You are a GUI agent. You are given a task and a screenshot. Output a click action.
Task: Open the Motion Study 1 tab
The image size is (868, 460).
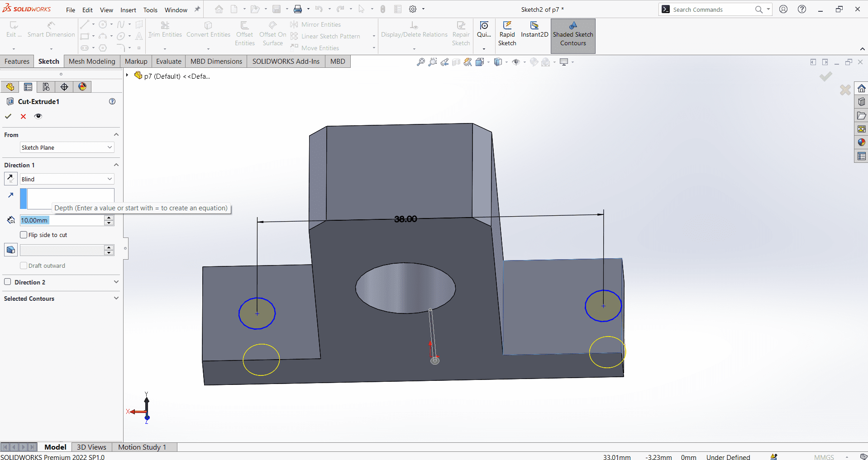142,447
